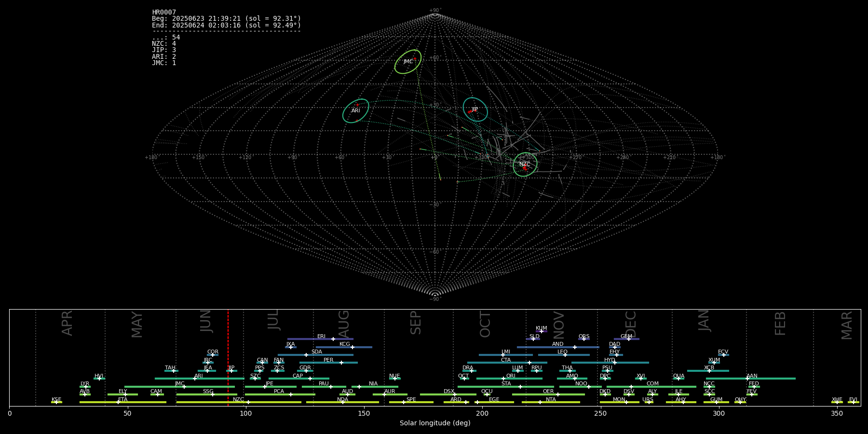Select the KSE shower bar in timeline
The image size is (868, 434).
[x=56, y=402]
